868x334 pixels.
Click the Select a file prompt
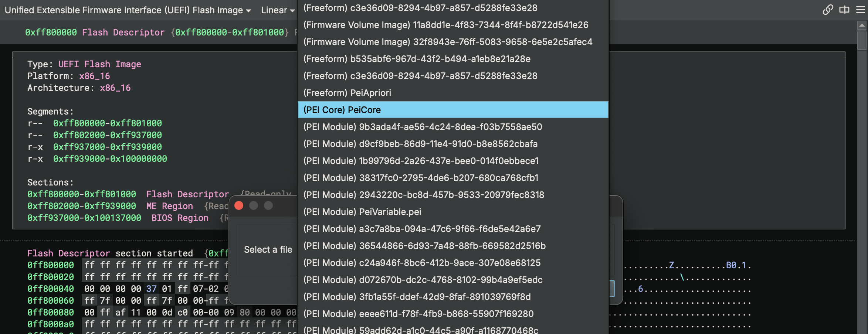coord(268,249)
